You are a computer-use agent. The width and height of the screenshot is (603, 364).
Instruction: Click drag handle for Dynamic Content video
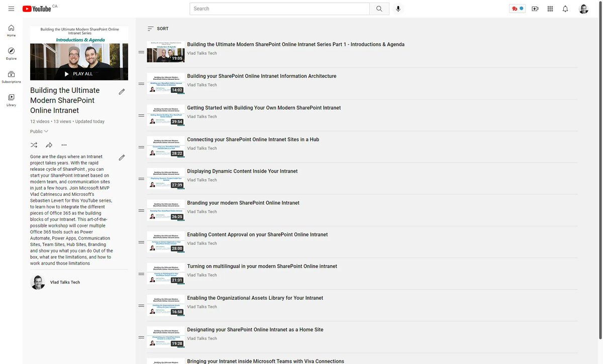pyautogui.click(x=141, y=179)
